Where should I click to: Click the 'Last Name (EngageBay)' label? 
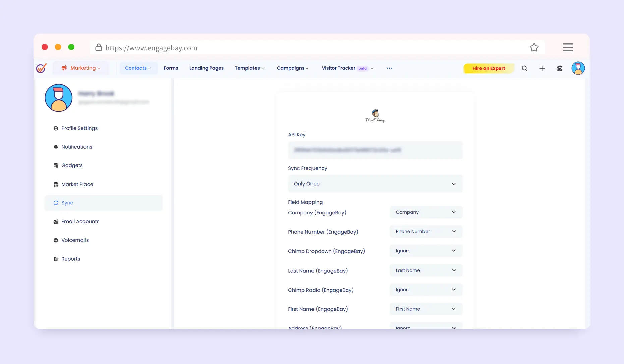tap(318, 271)
